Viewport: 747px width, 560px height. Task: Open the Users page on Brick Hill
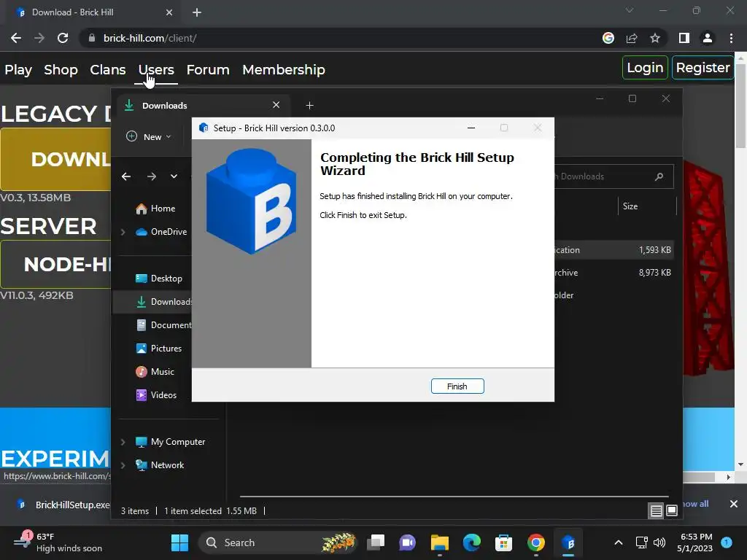point(156,69)
